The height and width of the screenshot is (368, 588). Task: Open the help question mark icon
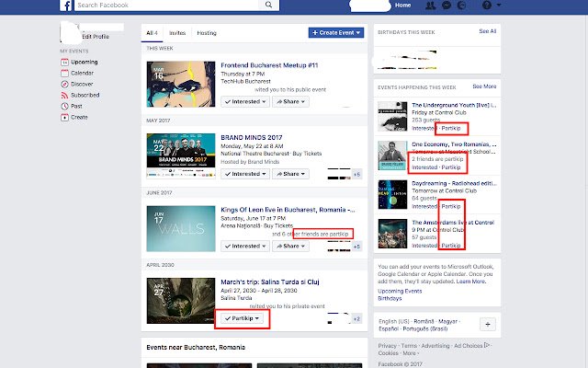(x=487, y=6)
